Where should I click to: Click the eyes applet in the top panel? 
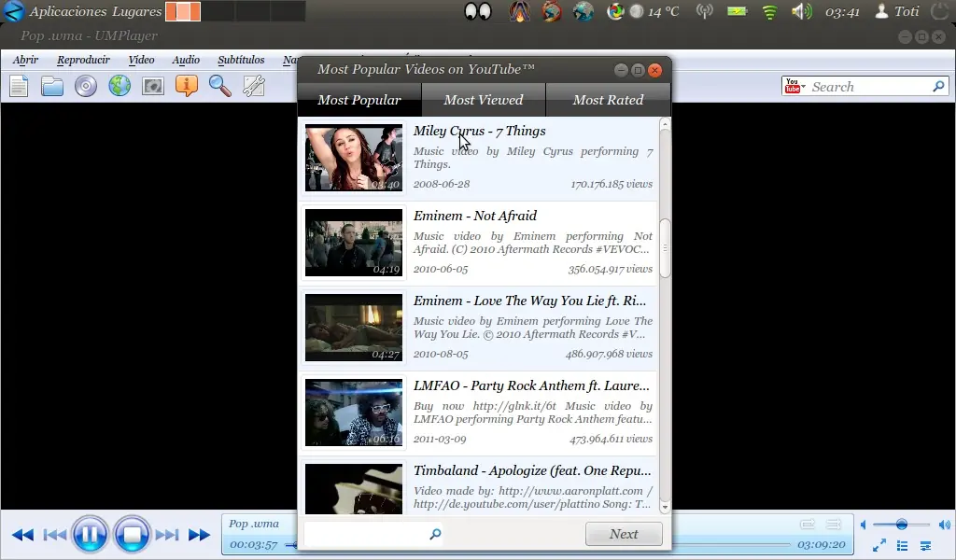tap(477, 11)
